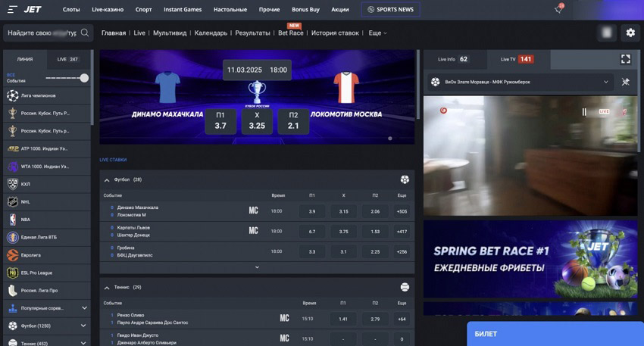
Task: Open the Еще dropdown menu
Action: point(377,33)
